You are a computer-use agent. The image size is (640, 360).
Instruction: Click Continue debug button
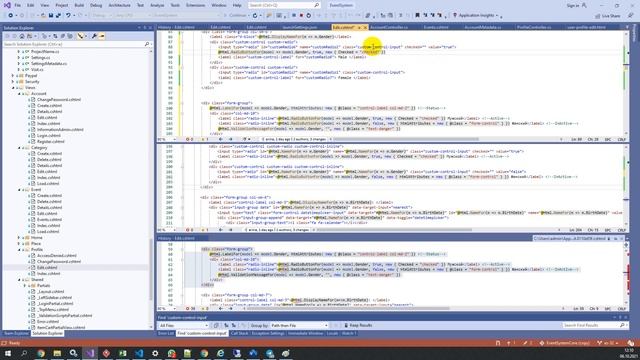[237, 16]
